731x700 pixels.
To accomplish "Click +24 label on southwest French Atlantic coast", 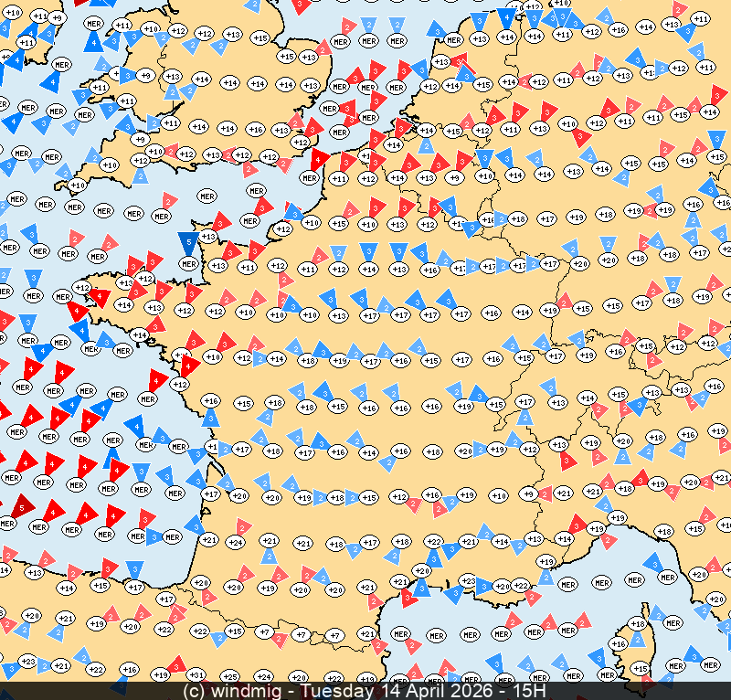I will (x=235, y=542).
